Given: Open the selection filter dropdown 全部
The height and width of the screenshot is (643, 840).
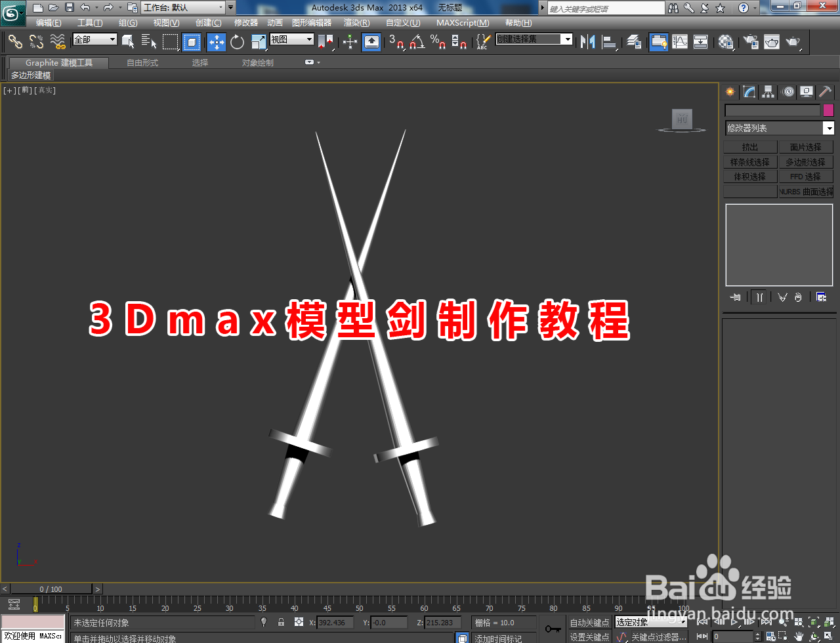Looking at the screenshot, I should coord(94,39).
